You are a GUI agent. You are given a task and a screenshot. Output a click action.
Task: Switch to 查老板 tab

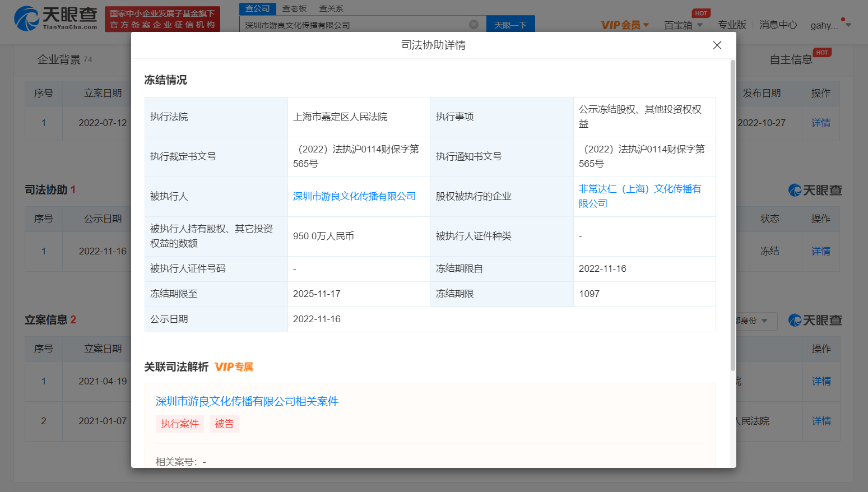[294, 8]
